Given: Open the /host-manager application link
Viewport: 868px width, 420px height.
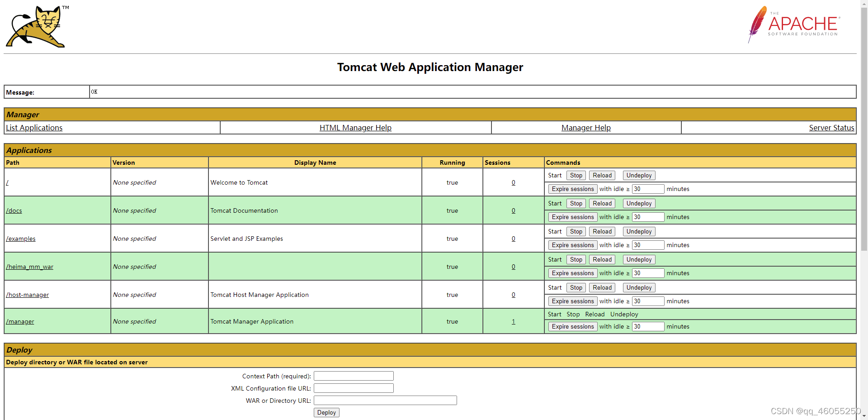Looking at the screenshot, I should click(28, 295).
